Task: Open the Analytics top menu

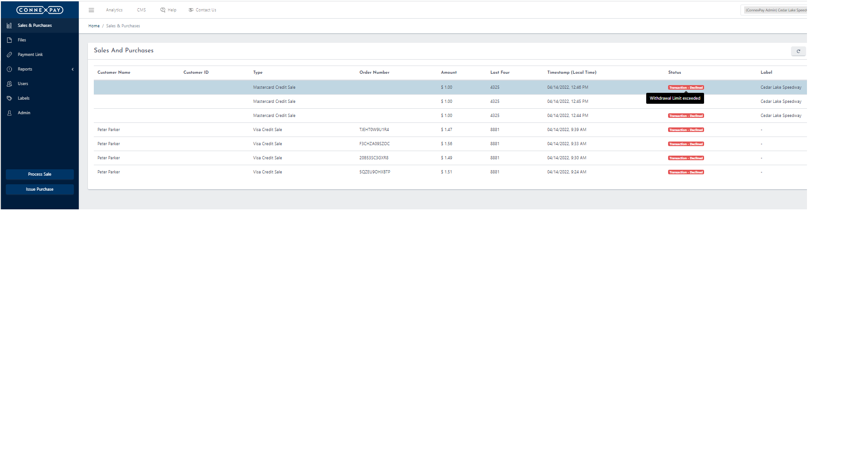Action: [x=114, y=10]
